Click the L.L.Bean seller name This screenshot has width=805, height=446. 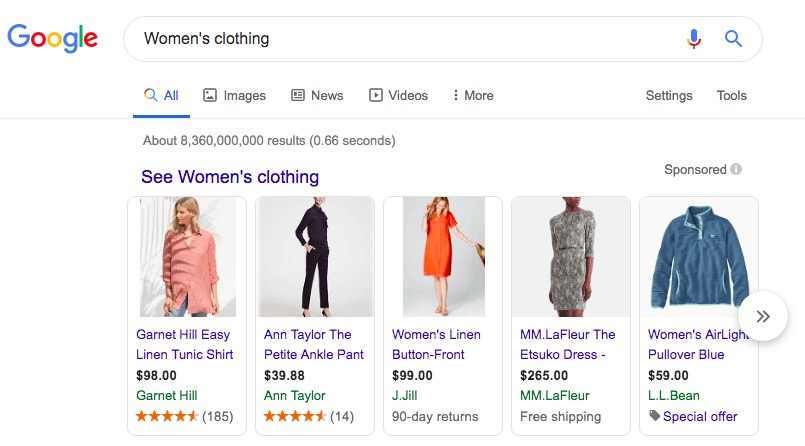tap(674, 396)
